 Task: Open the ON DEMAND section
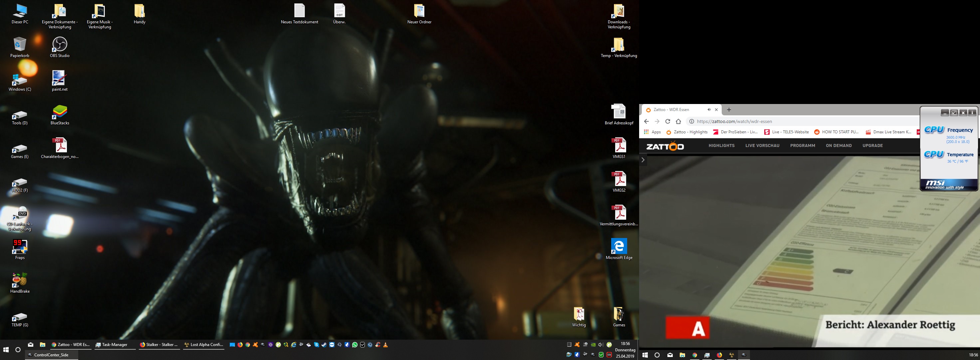coord(839,146)
